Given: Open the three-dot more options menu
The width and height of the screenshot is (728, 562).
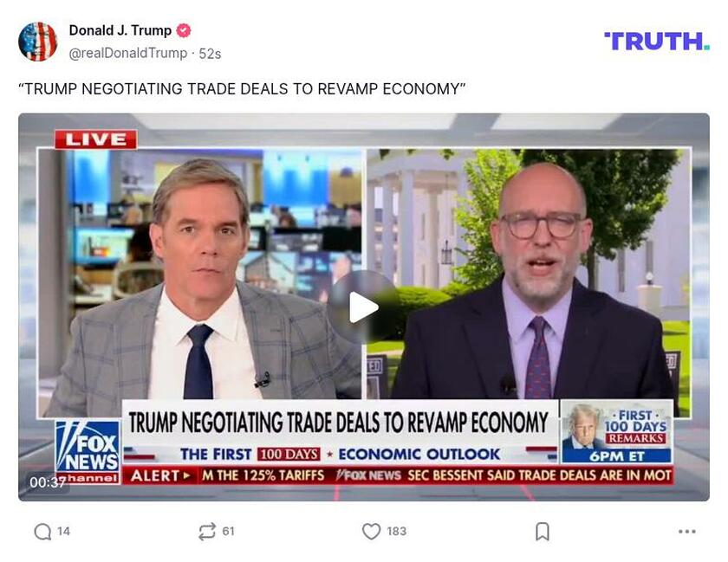Looking at the screenshot, I should [x=686, y=532].
